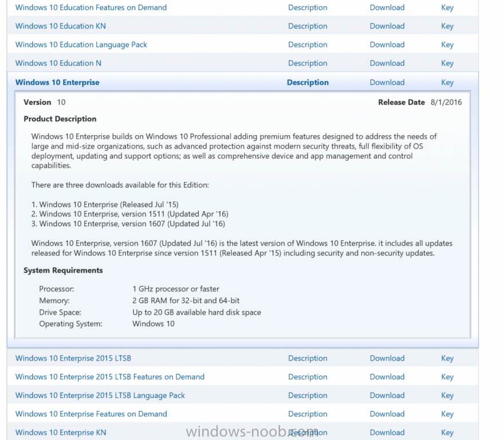Download Windows 10 Education Features on Demand
This screenshot has width=504, height=440.
pyautogui.click(x=387, y=7)
